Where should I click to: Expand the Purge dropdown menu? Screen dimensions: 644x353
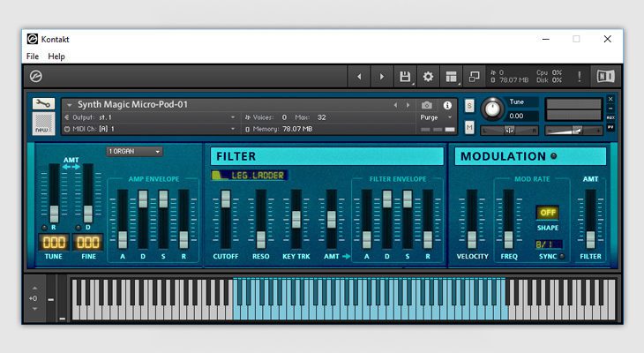pyautogui.click(x=436, y=117)
